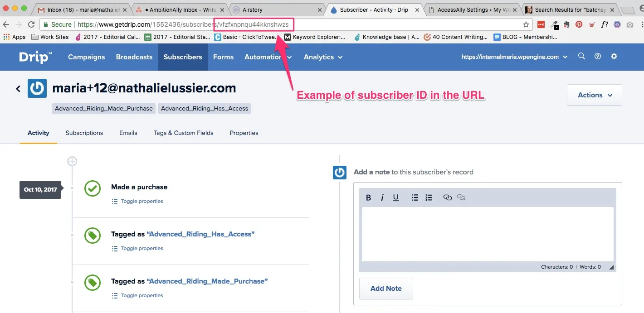644x313 pixels.
Task: Open the Basic ClickToTweet bookmark
Action: (x=247, y=37)
